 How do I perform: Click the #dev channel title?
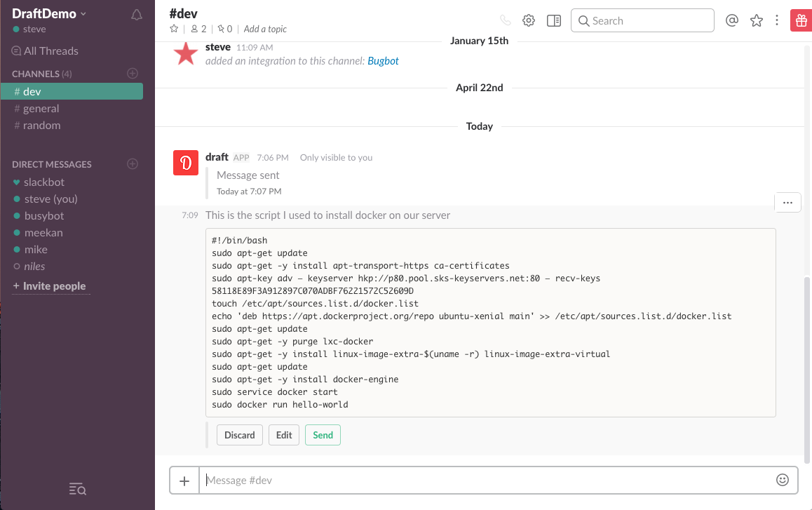pos(183,13)
